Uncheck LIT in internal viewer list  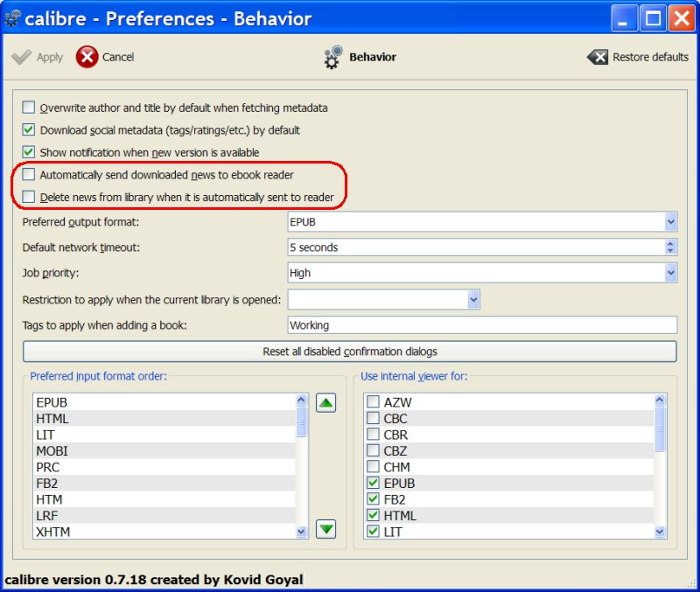(x=373, y=532)
